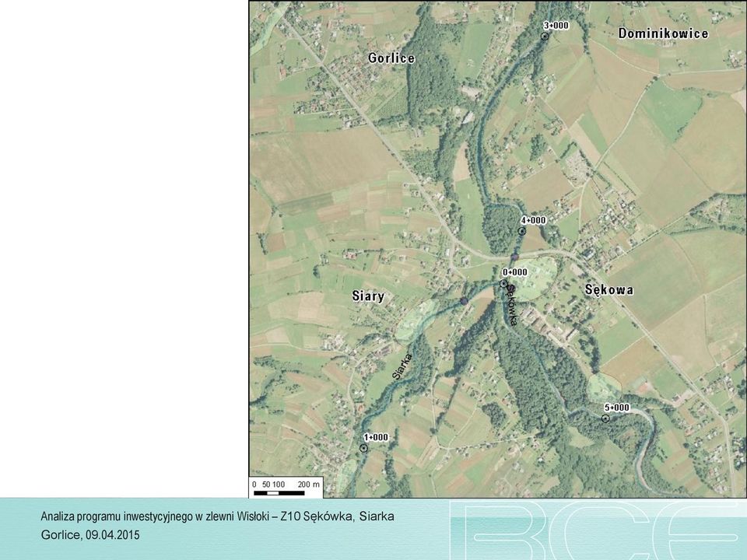
Task: Click the Sękowa map label
Action: coord(608,290)
